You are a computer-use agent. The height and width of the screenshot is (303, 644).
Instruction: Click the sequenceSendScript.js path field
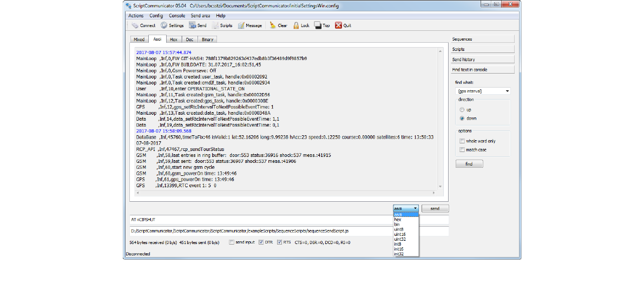tap(289, 232)
